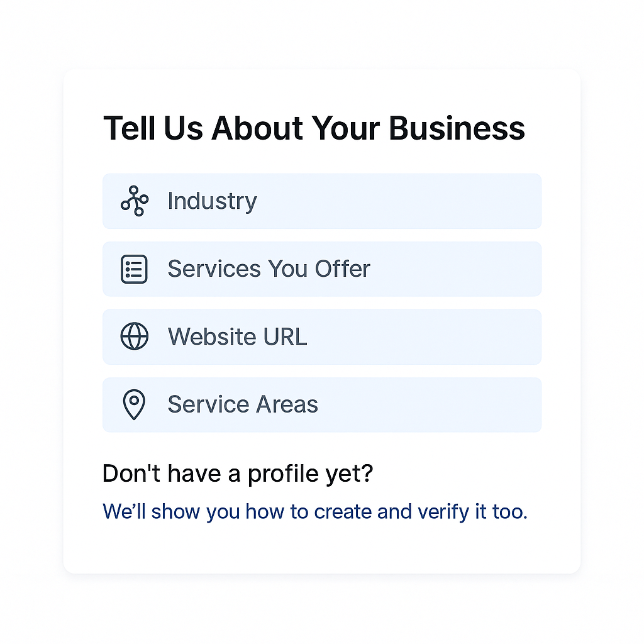The image size is (644, 644).
Task: Click the Industry network nodes icon
Action: 134,201
